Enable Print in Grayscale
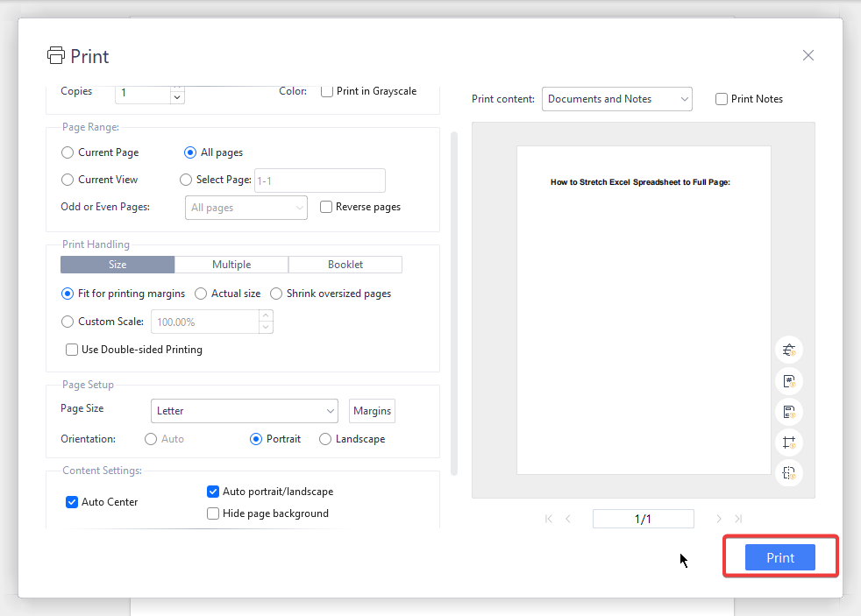861x616 pixels. point(325,90)
